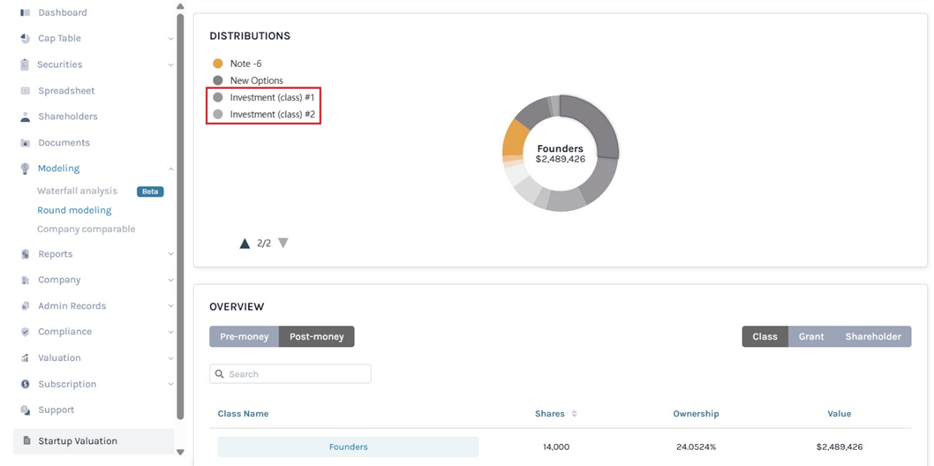Expand the Admin Records chevron
Viewport: 934px width, 466px height.
point(171,306)
